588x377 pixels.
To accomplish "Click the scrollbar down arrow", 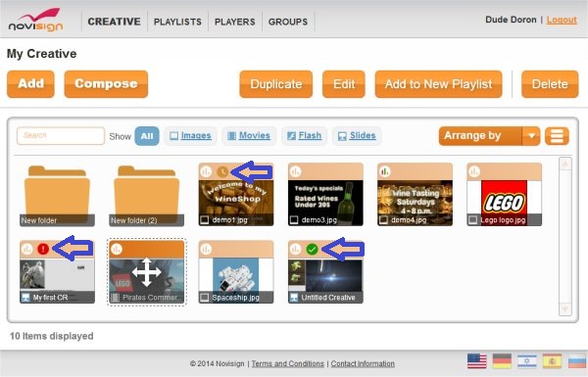I will pyautogui.click(x=565, y=309).
